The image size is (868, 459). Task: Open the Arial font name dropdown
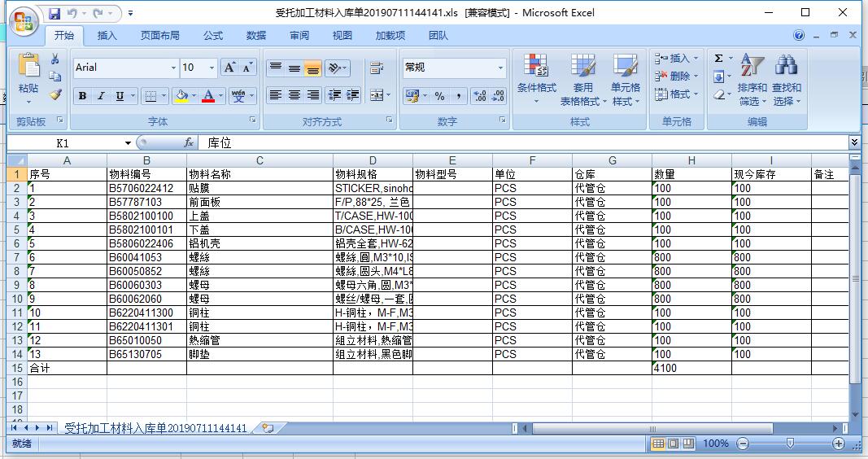pyautogui.click(x=173, y=68)
